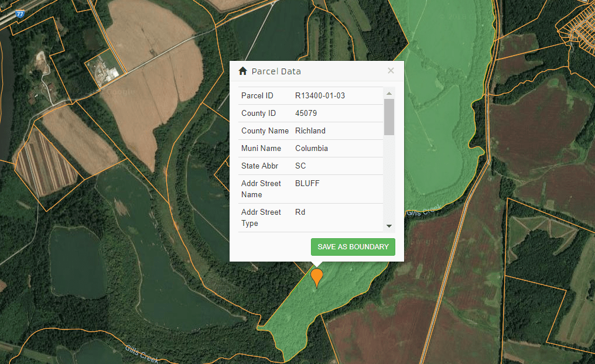Viewport: 595px width, 364px height.
Task: Select the Parcel ID value R13400-01-03
Action: tap(320, 96)
